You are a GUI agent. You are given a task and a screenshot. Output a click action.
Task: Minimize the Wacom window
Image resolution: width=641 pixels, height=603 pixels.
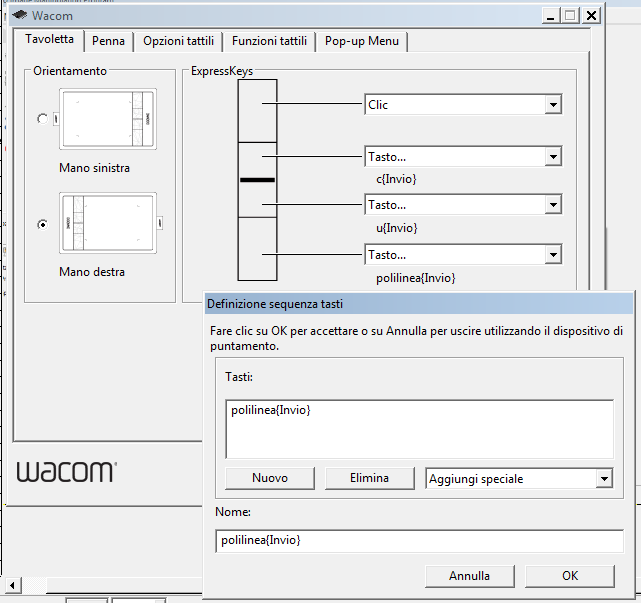[551, 16]
